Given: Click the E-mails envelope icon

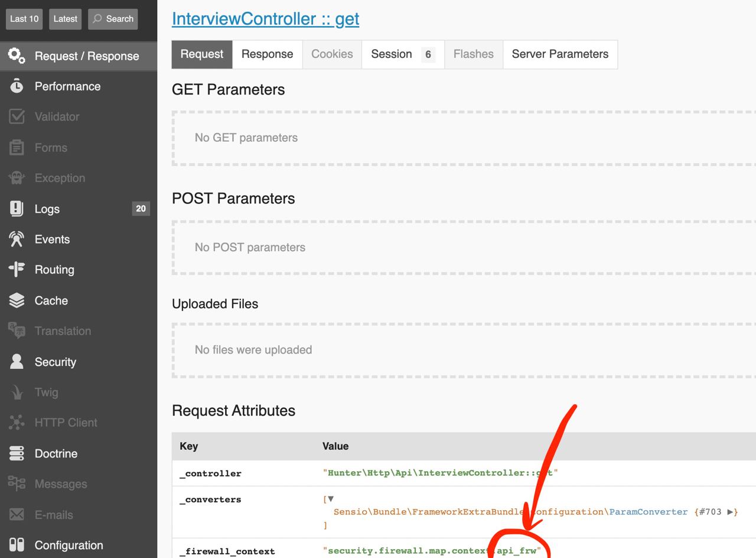Looking at the screenshot, I should pyautogui.click(x=17, y=514).
